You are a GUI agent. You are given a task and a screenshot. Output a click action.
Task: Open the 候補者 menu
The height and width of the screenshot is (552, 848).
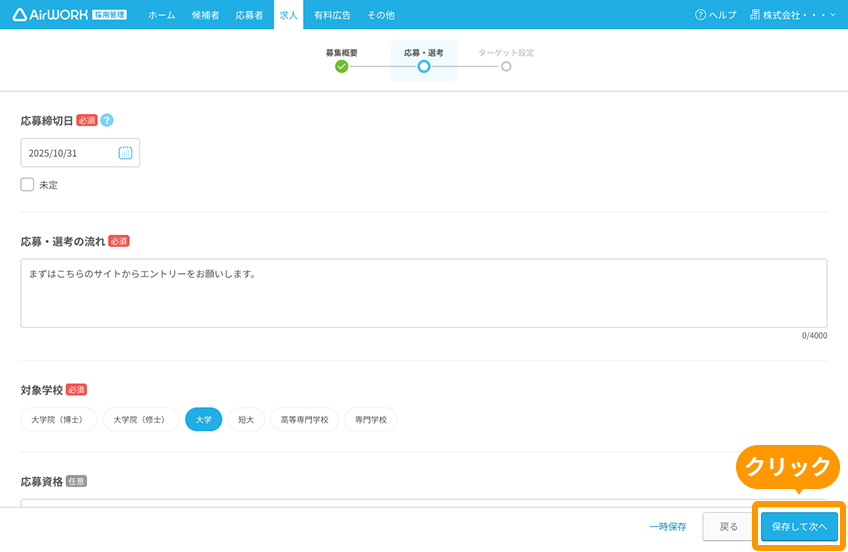pos(206,15)
